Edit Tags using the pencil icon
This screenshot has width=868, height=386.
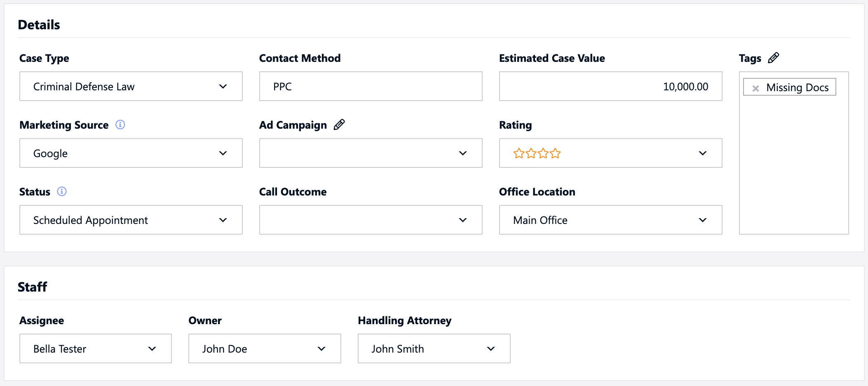coord(774,58)
